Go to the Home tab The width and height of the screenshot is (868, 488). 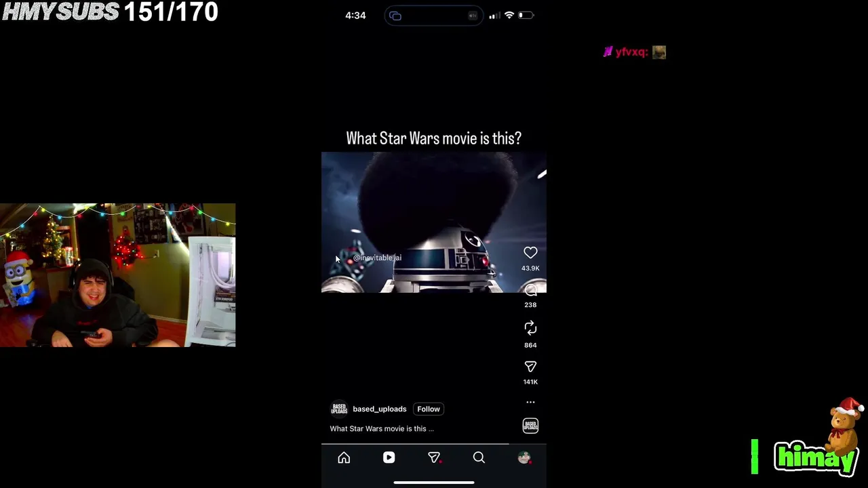[344, 457]
